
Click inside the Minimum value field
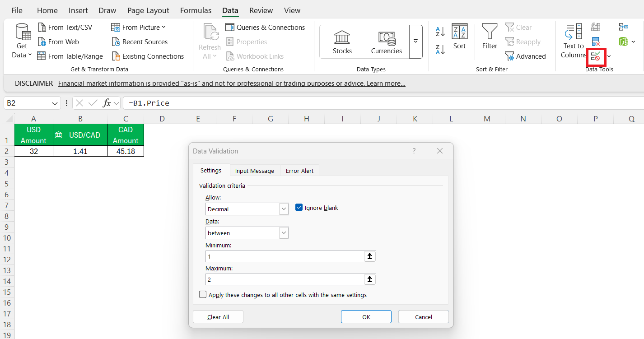(x=285, y=256)
